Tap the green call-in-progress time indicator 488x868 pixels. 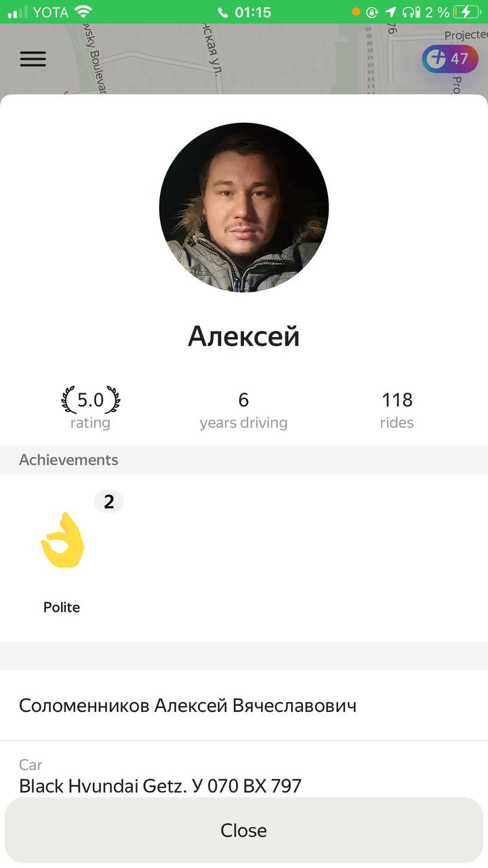pos(244,12)
